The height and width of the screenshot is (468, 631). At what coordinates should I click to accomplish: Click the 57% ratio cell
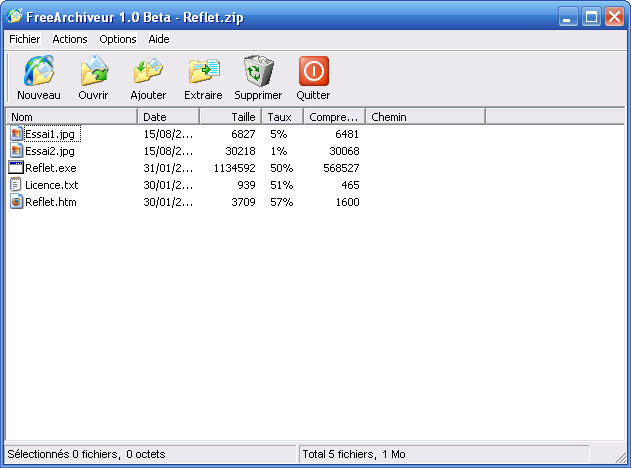pyautogui.click(x=282, y=202)
